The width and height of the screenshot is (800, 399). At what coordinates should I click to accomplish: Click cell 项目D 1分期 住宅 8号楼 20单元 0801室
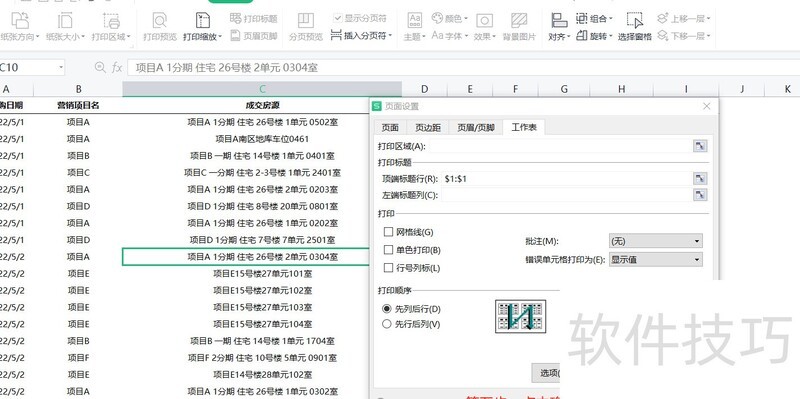pos(262,206)
